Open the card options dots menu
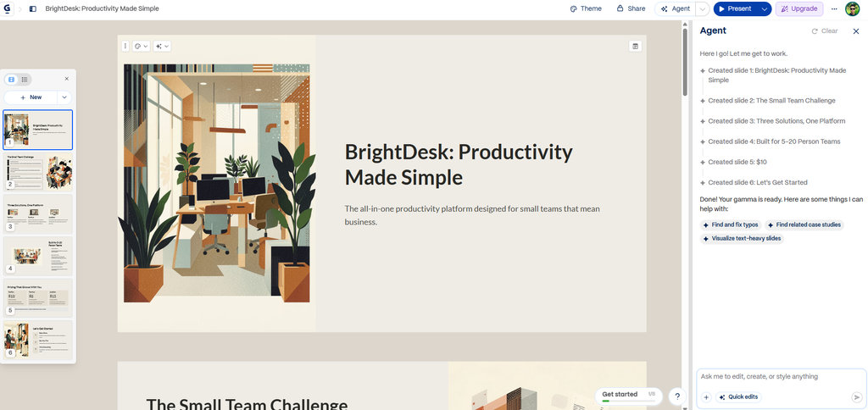This screenshot has height=410, width=868. point(125,47)
